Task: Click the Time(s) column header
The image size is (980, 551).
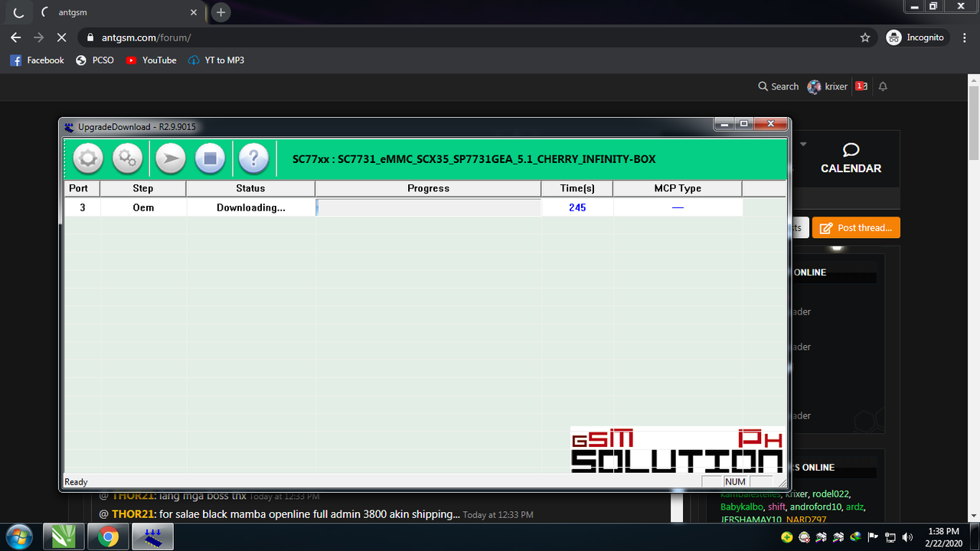Action: tap(577, 188)
